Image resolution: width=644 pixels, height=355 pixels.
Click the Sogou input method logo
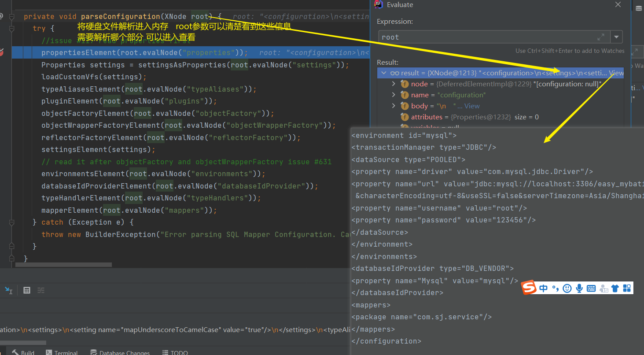[x=530, y=288]
